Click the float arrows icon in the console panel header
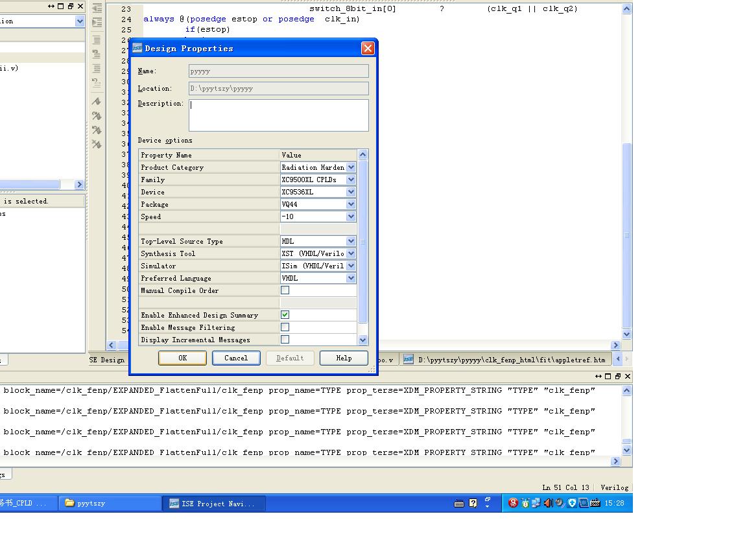The image size is (747, 560). (599, 376)
